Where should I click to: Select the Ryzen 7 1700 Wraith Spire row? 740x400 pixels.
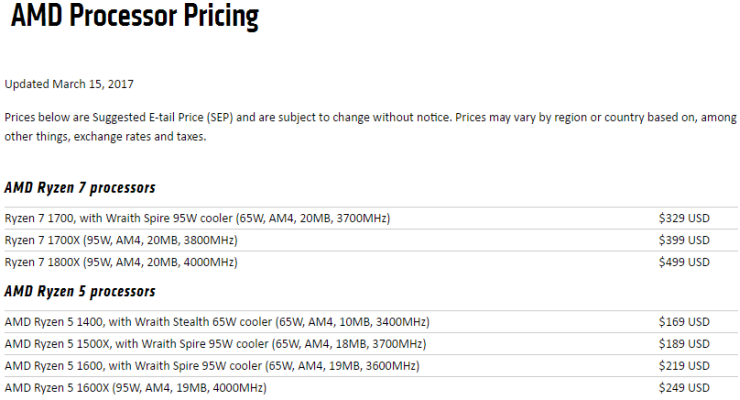click(371, 218)
